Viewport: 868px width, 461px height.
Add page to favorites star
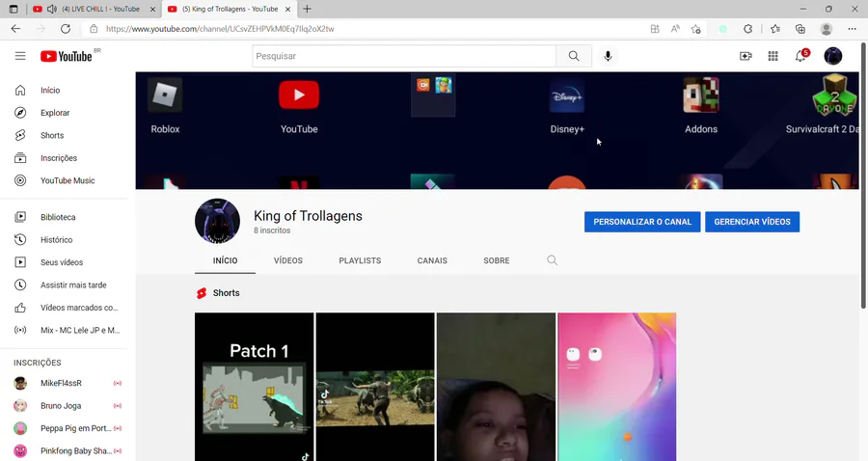point(695,29)
